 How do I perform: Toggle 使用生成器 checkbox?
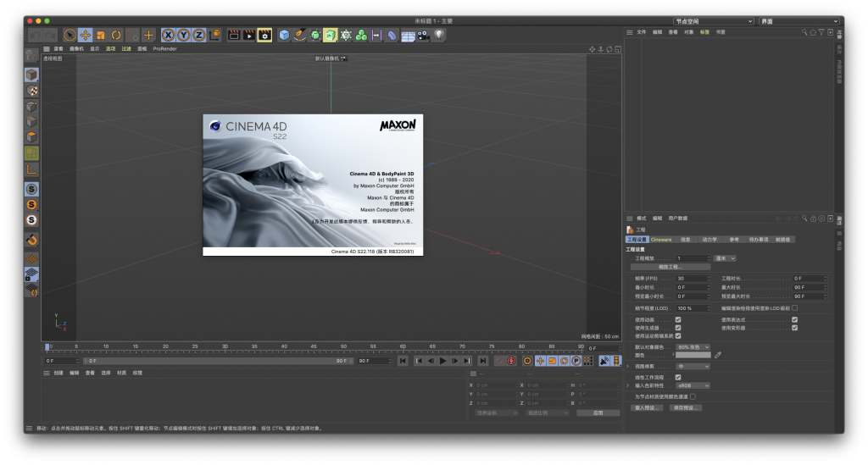coord(677,328)
